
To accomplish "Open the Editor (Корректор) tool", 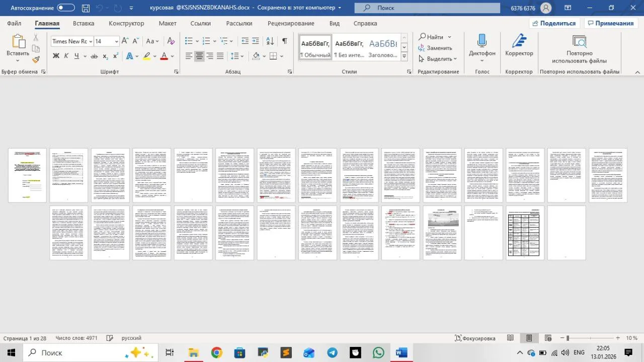I will pos(519,46).
